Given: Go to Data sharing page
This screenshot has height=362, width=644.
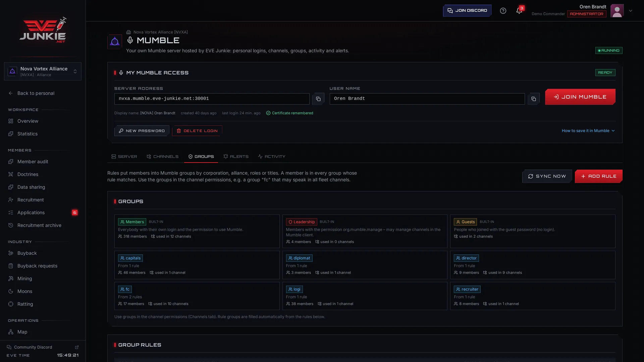Looking at the screenshot, I should 43,187.
